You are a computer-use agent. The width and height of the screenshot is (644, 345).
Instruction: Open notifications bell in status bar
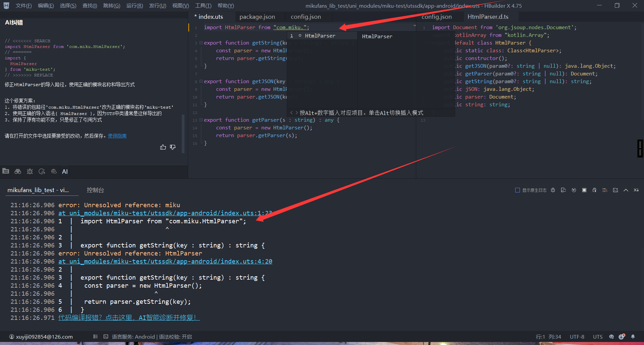pos(633,337)
